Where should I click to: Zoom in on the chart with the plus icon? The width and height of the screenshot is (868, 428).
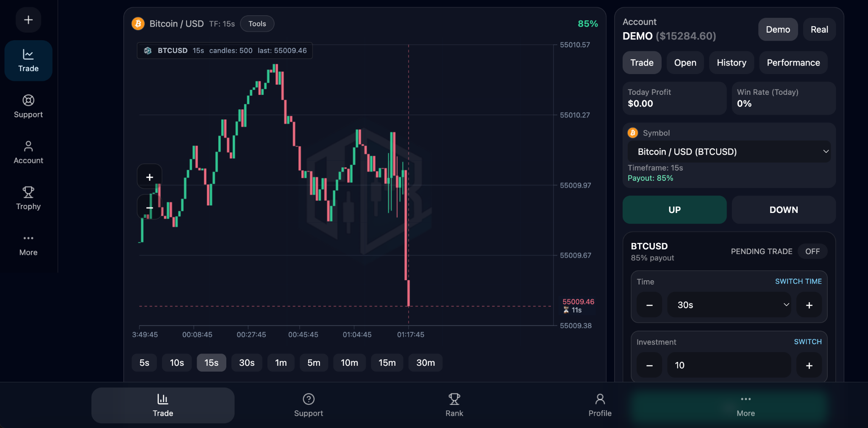149,177
